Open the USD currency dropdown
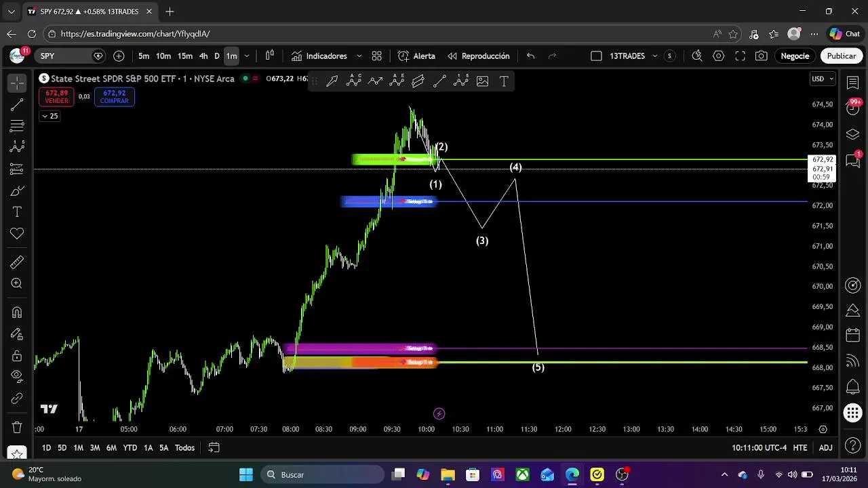Viewport: 868px width, 488px height. tap(823, 79)
